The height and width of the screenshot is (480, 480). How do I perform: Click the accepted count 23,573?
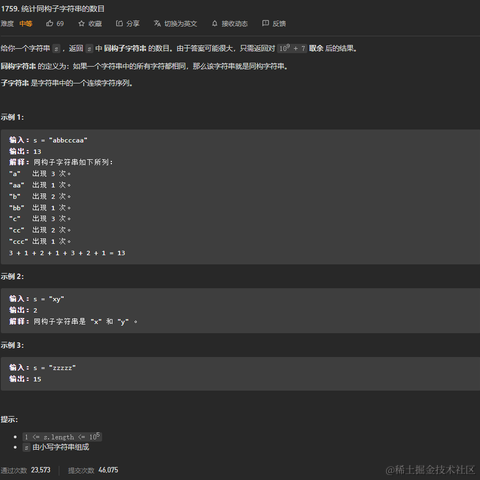[41, 470]
